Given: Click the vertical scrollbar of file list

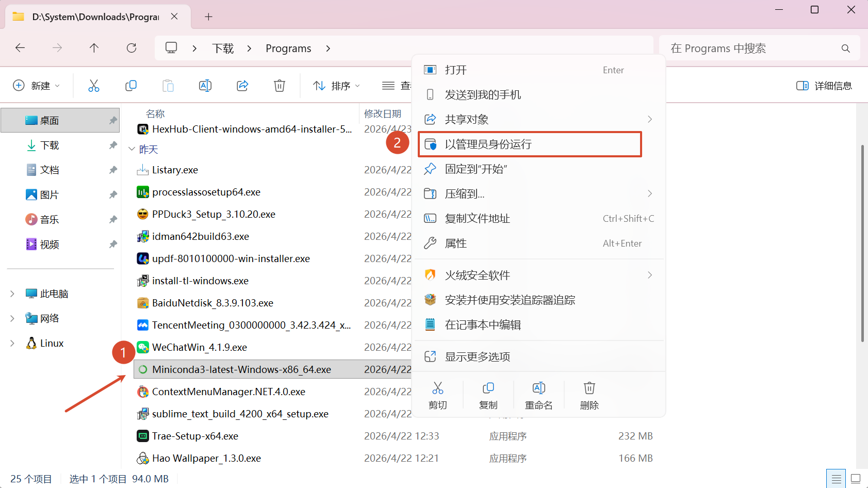Looking at the screenshot, I should tap(862, 242).
